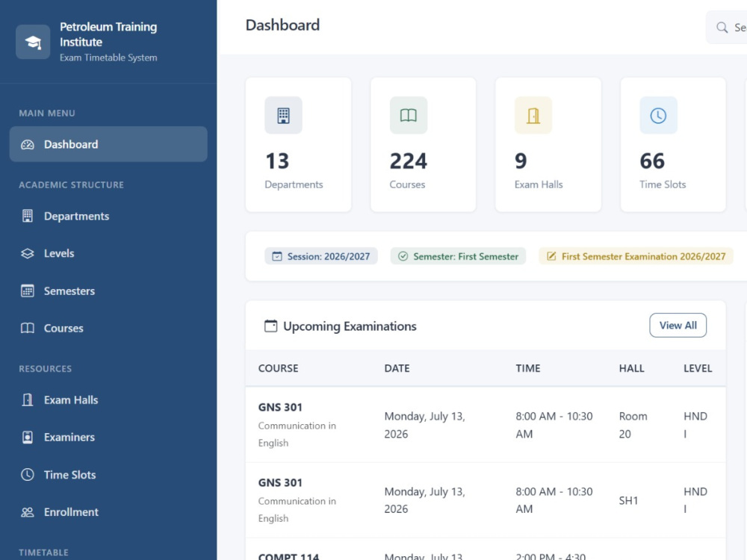Click the 9 Exam Halls count
Image resolution: width=747 pixels, height=560 pixels.
coord(521,161)
